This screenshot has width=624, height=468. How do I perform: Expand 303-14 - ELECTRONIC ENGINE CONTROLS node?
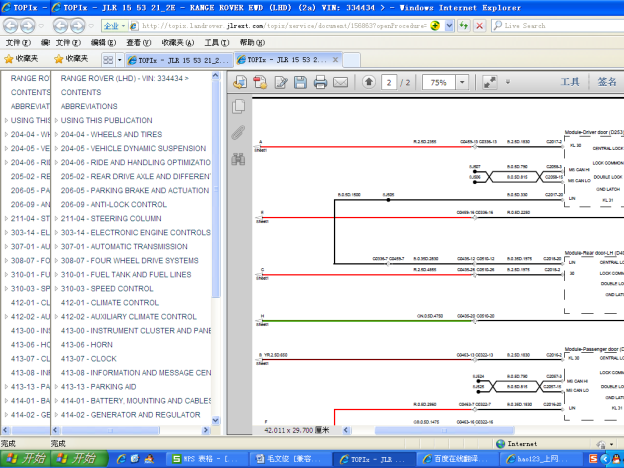[x=57, y=232]
